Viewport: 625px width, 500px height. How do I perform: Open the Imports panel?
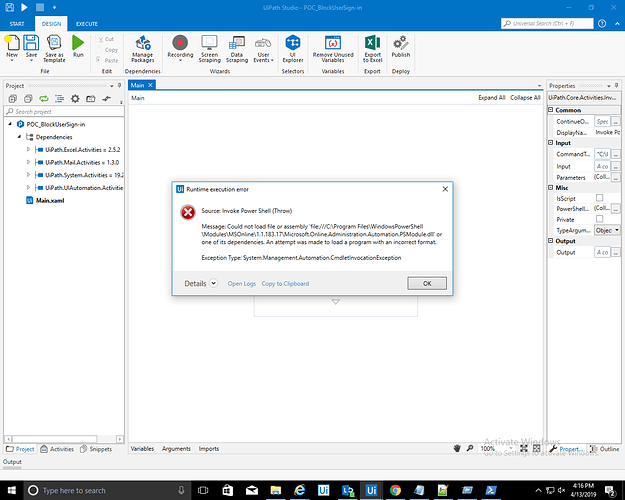tap(209, 449)
